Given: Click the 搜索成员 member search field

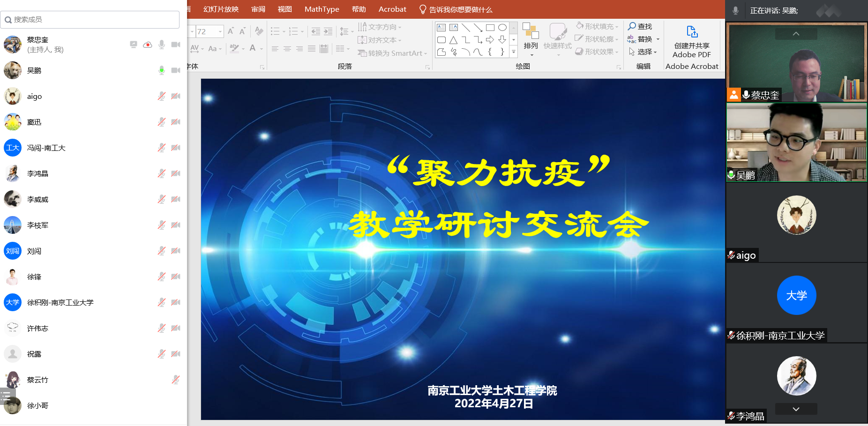Looking at the screenshot, I should 90,20.
